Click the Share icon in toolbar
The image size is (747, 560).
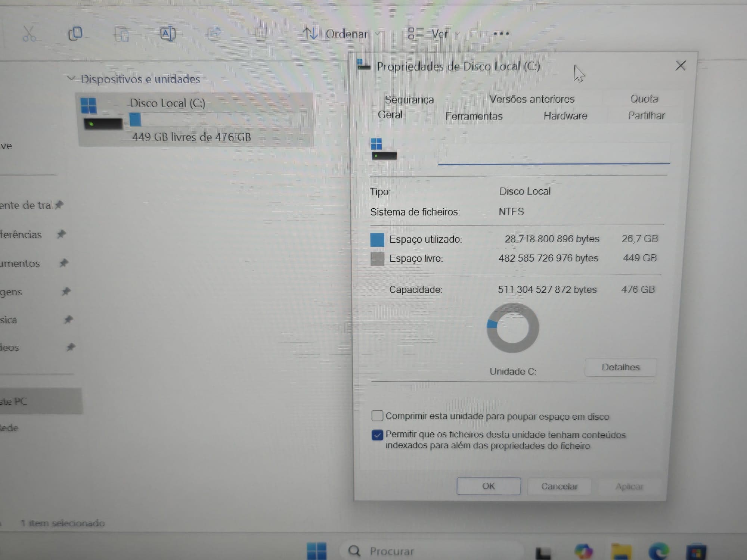coord(214,34)
